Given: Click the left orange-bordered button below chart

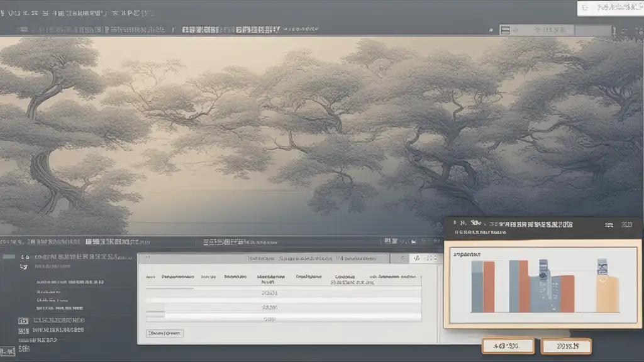Looking at the screenshot, I should (508, 346).
